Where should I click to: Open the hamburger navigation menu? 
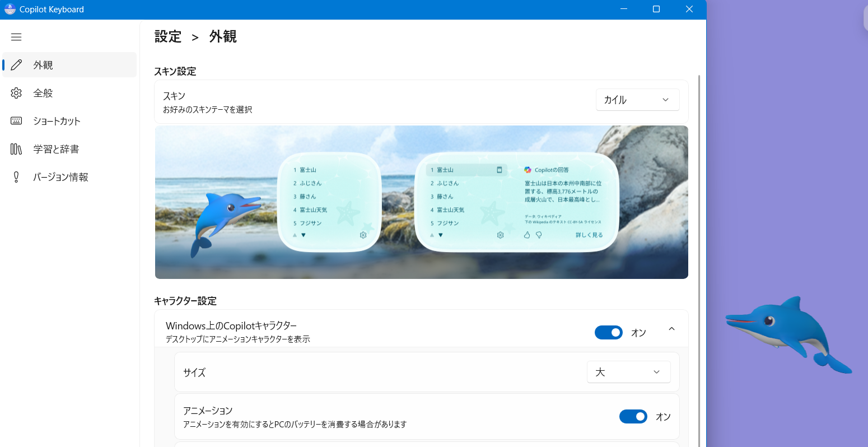(16, 37)
